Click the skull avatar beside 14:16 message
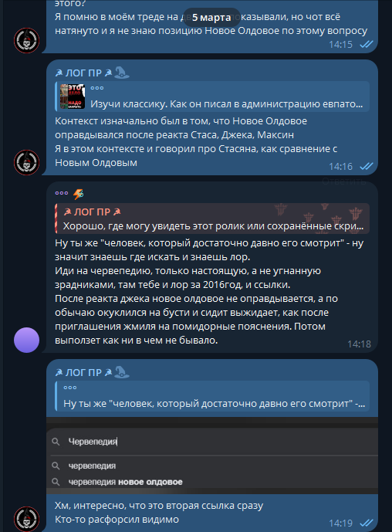Image resolution: width=392 pixels, height=532 pixels. pyautogui.click(x=26, y=162)
